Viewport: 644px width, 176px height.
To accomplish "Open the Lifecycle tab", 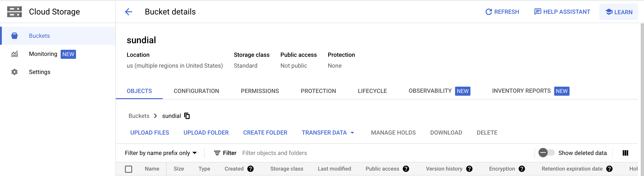I will coord(372,91).
